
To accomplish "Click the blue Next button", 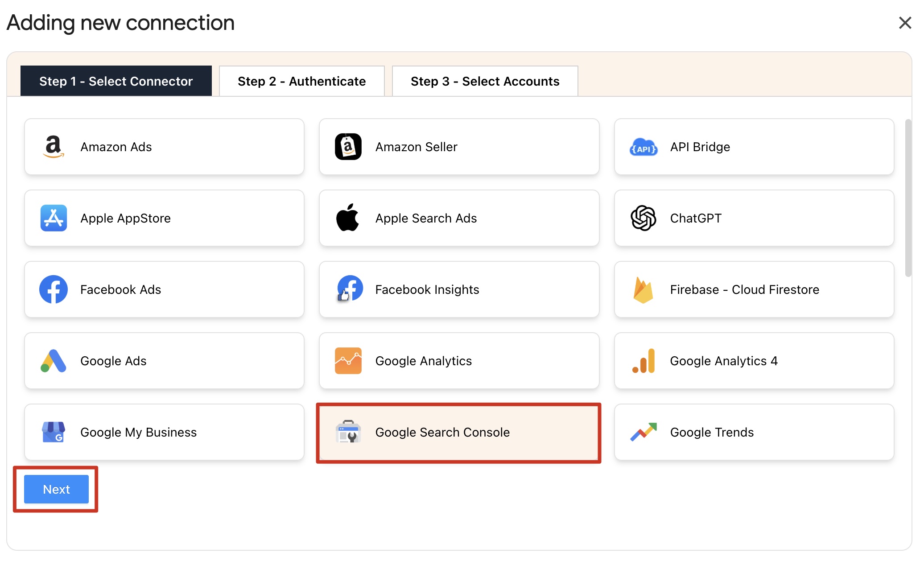I will [x=56, y=489].
